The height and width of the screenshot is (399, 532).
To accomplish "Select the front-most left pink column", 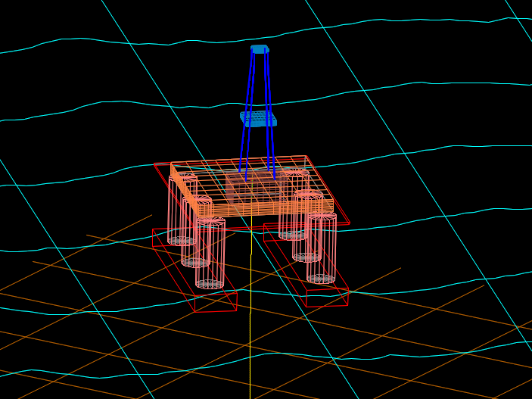I will (210, 254).
